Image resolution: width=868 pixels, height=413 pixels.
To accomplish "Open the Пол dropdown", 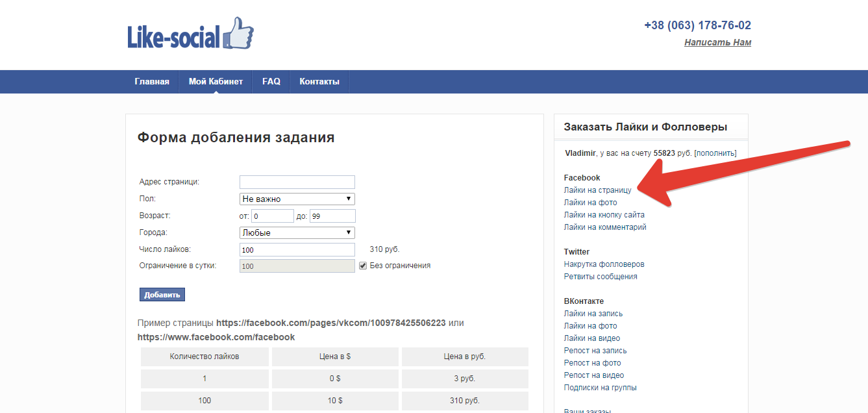I will coord(297,199).
